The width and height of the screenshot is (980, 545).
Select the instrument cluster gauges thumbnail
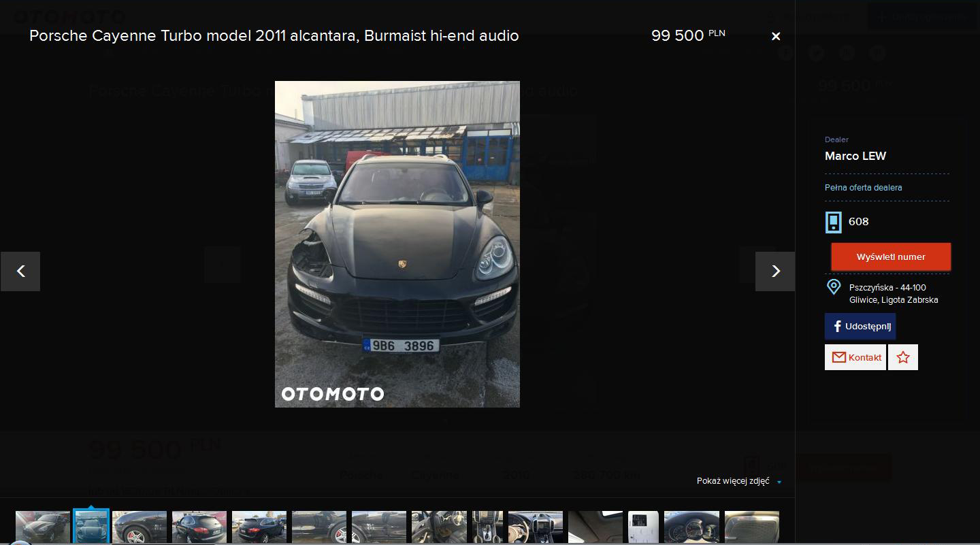coord(691,527)
